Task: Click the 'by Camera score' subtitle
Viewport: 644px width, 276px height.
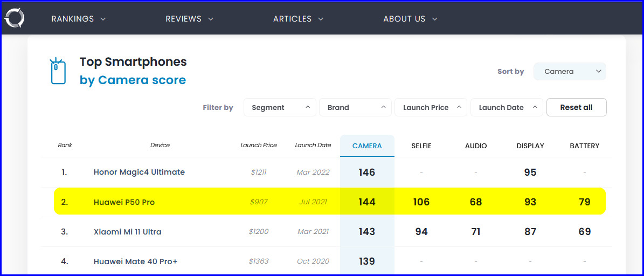Action: pos(133,80)
